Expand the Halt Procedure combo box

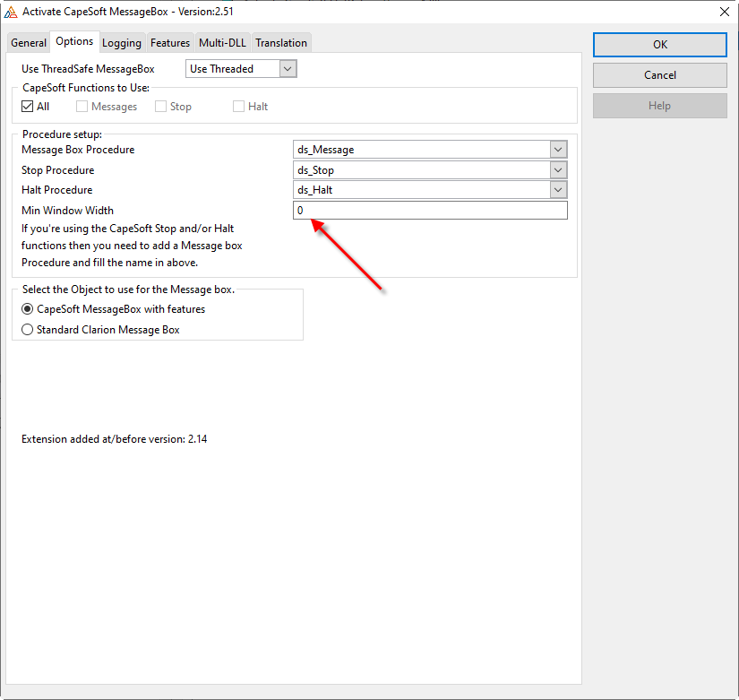click(558, 190)
